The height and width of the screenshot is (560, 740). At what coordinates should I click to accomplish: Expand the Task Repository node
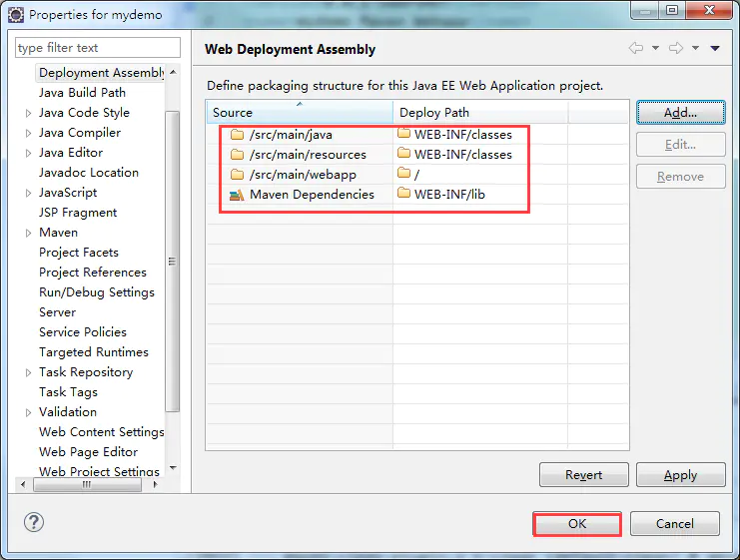point(28,372)
